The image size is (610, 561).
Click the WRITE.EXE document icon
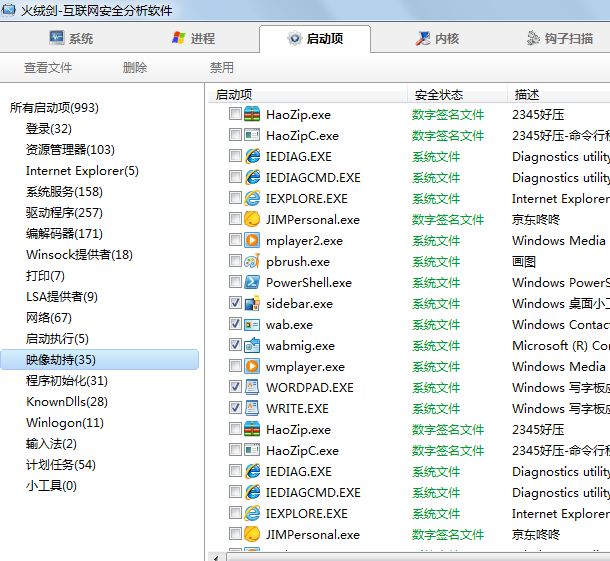252,408
